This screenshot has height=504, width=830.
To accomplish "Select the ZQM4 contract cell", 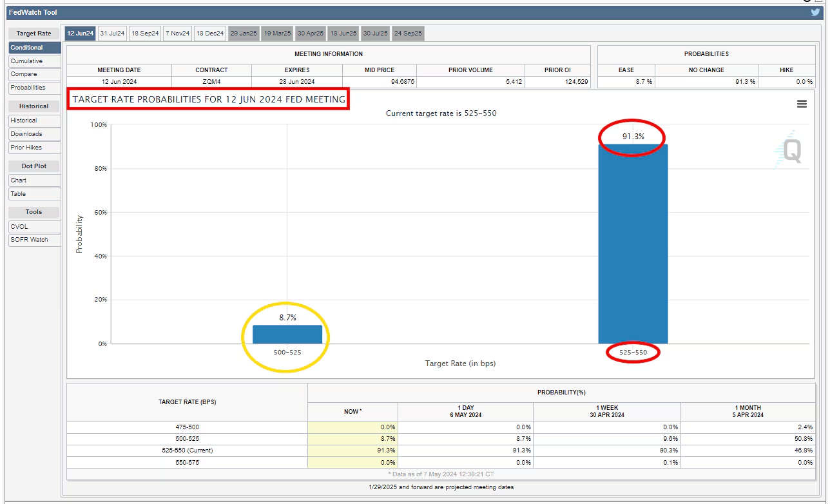I will [211, 82].
